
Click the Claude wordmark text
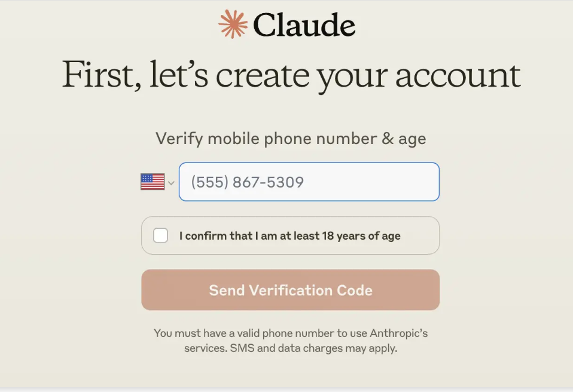click(304, 25)
